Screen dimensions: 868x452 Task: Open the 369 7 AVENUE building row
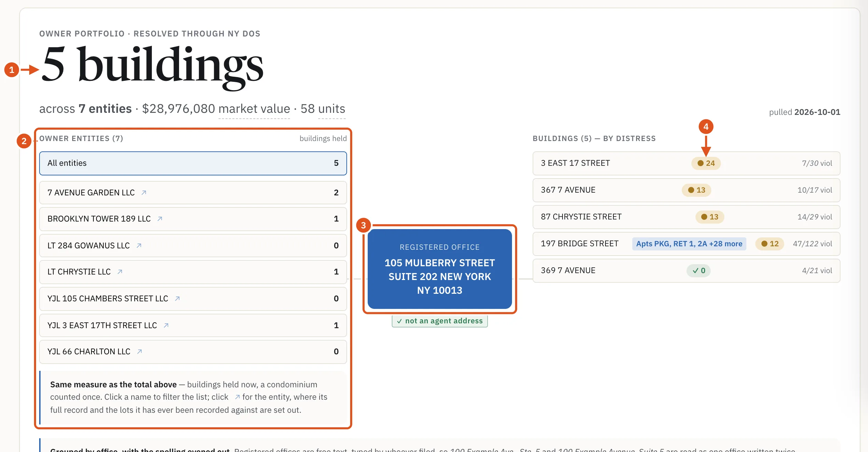[x=686, y=270]
